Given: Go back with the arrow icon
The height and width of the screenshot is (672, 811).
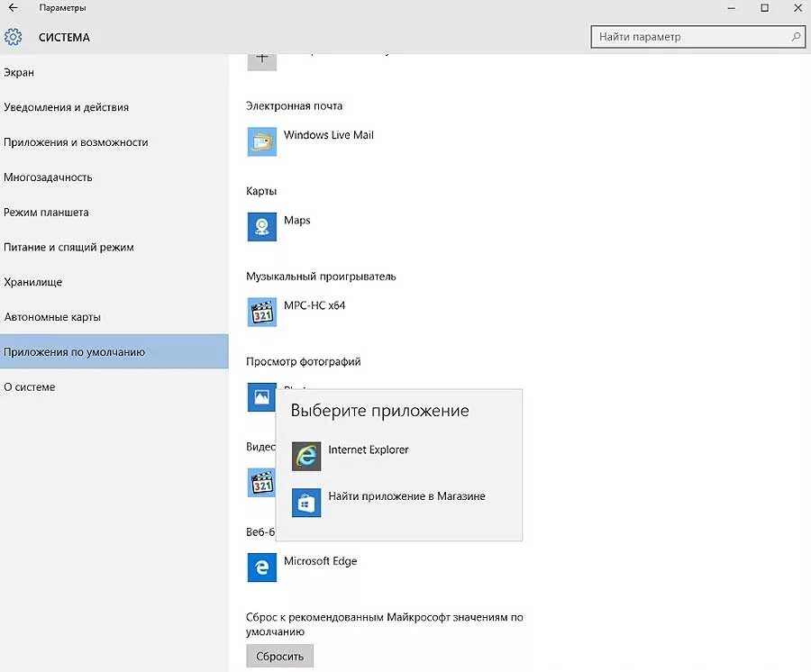Looking at the screenshot, I should click(13, 8).
